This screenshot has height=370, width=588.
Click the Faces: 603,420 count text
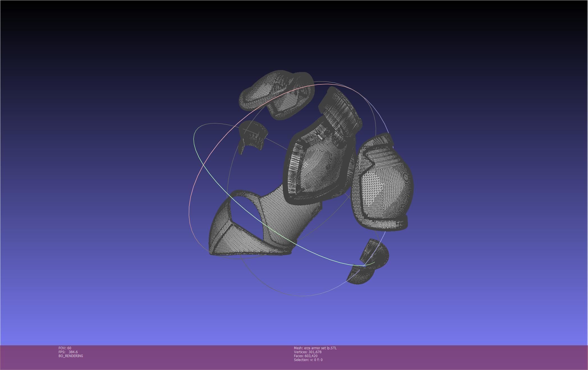pos(306,356)
